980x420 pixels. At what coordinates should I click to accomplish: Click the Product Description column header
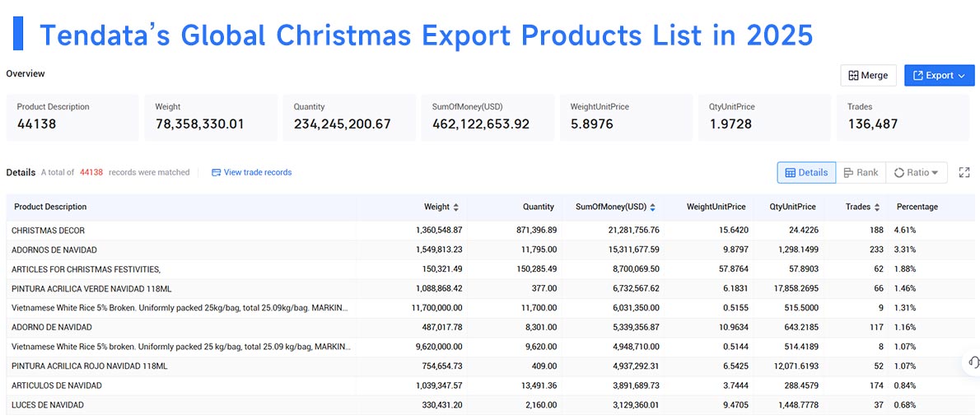click(x=50, y=207)
